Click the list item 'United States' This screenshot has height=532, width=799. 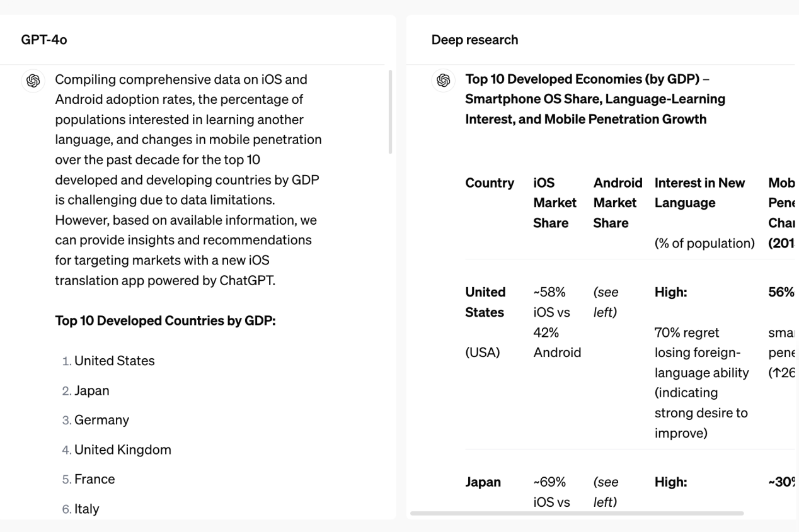pyautogui.click(x=115, y=361)
